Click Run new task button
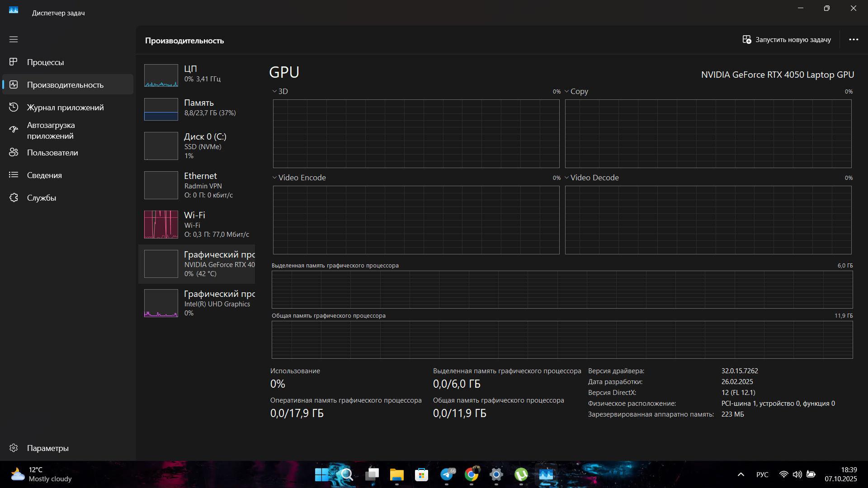868x488 pixels. point(787,40)
